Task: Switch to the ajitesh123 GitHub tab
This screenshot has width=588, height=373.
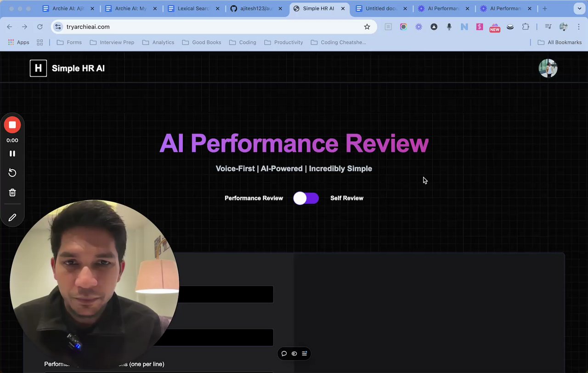Action: 256,8
